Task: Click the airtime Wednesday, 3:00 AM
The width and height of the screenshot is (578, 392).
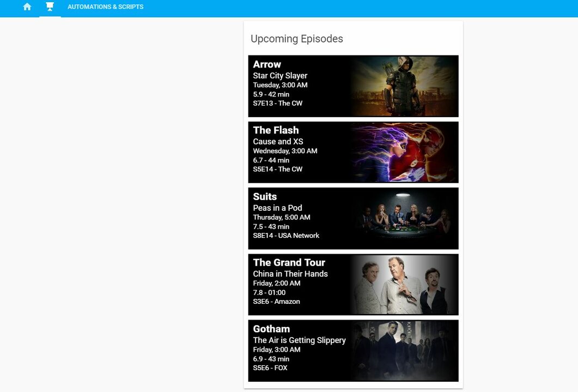Action: pyautogui.click(x=285, y=151)
